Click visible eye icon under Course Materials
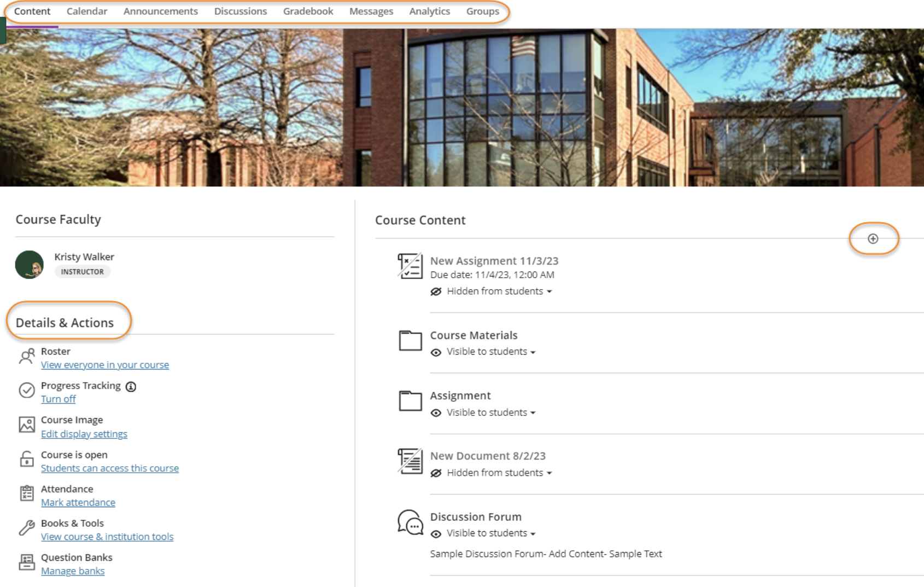The image size is (924, 587). [x=436, y=352]
